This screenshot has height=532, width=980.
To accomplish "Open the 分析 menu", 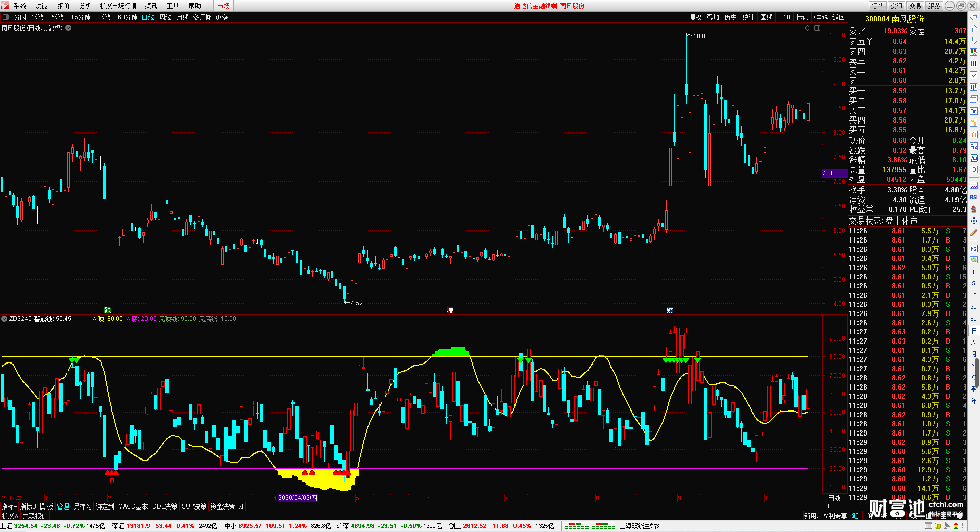I will (86, 6).
